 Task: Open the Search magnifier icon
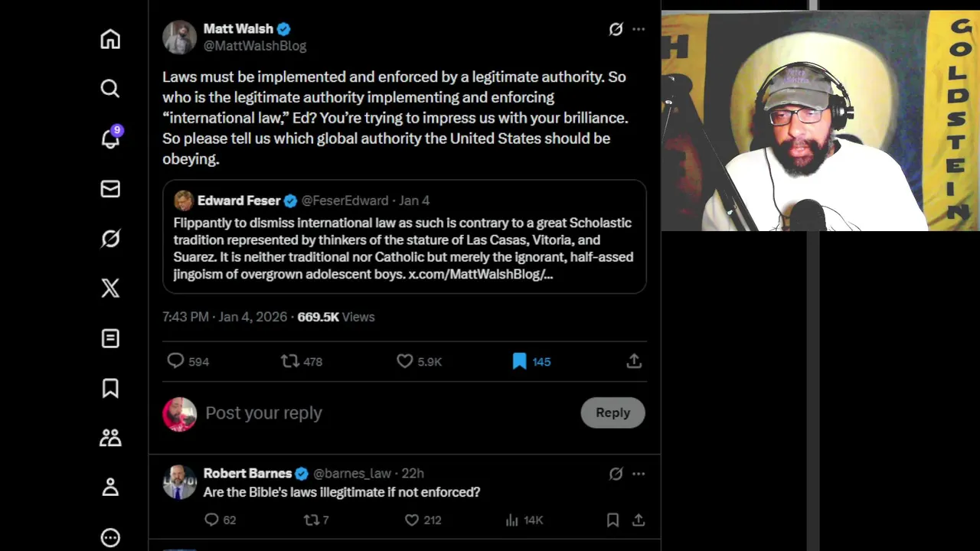coord(110,89)
